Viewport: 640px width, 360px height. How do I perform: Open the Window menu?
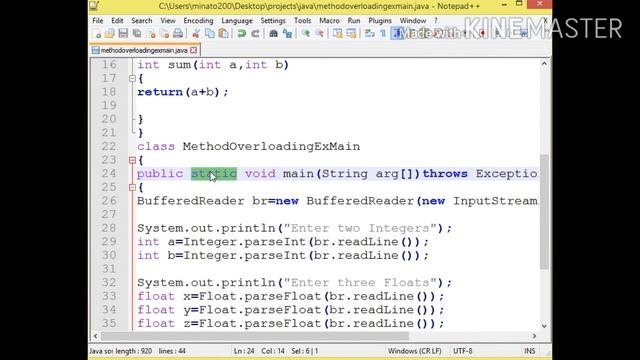coord(413,20)
